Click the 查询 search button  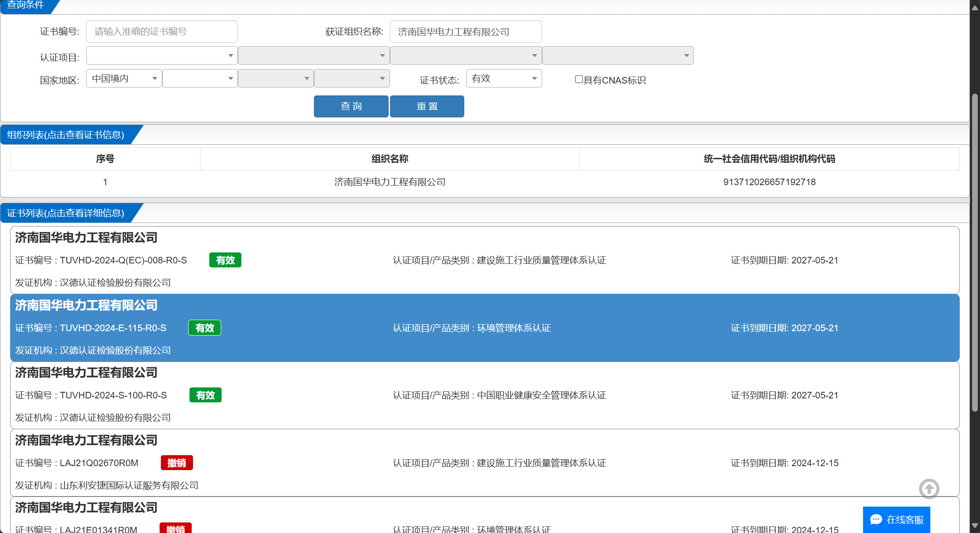point(351,106)
